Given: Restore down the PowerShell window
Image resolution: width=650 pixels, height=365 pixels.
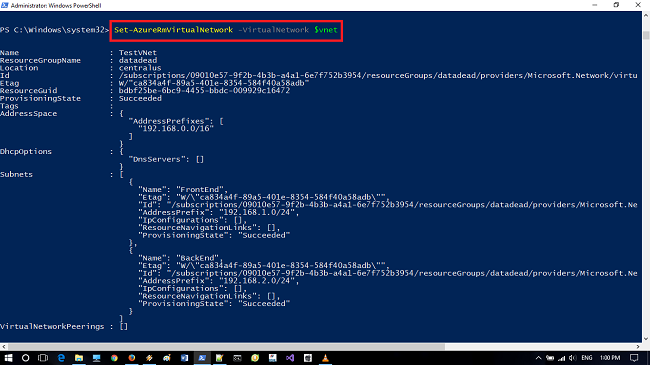Looking at the screenshot, I should click(616, 5).
